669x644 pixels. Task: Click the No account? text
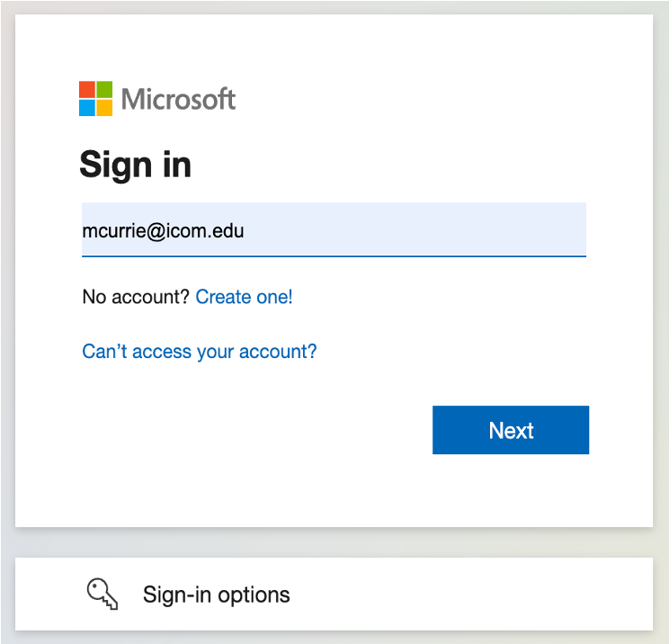pyautogui.click(x=136, y=297)
